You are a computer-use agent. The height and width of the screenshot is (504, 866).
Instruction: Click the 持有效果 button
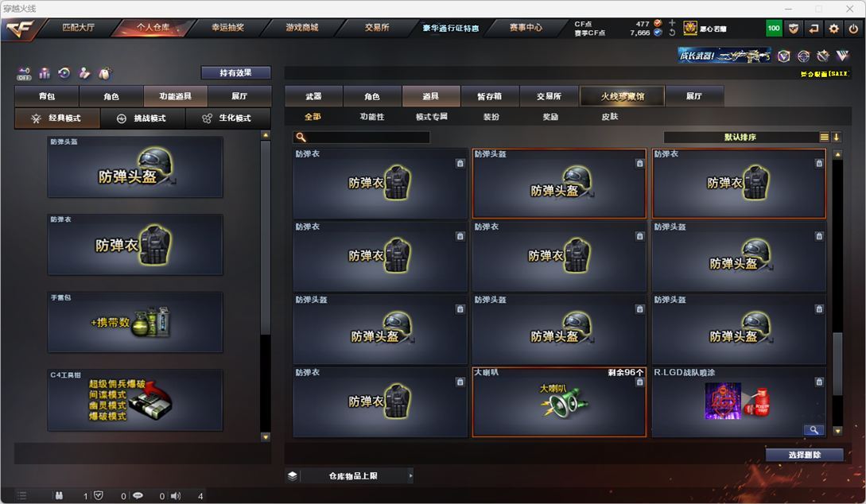236,72
